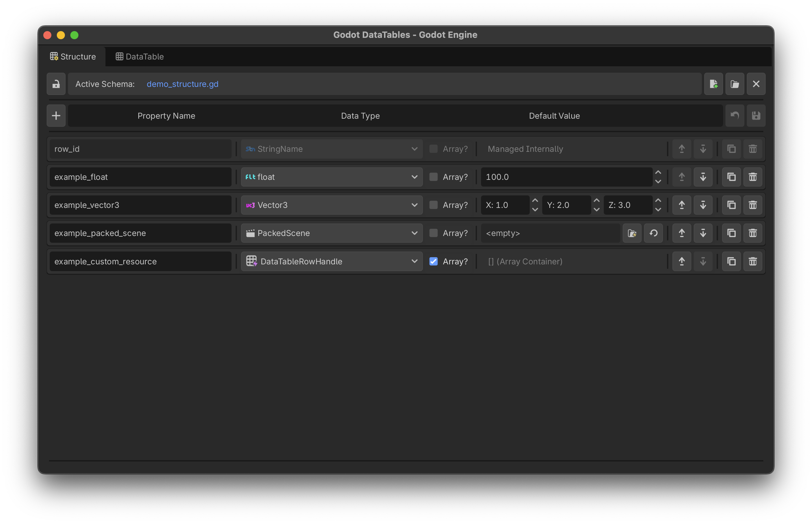Delete the example_custom_resource row
This screenshot has width=812, height=524.
coord(753,262)
